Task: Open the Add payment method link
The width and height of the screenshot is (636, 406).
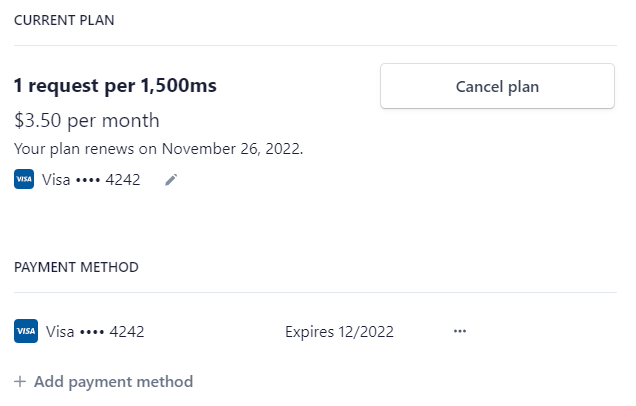Action: point(103,382)
